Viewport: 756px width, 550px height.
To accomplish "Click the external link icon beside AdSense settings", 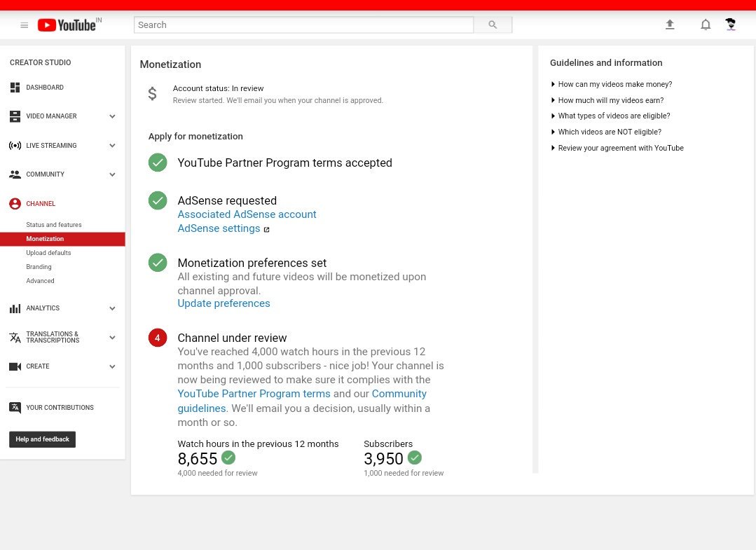I will [x=266, y=229].
